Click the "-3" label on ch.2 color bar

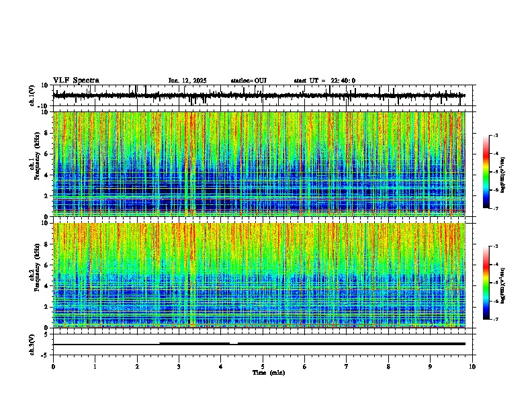tap(496, 246)
